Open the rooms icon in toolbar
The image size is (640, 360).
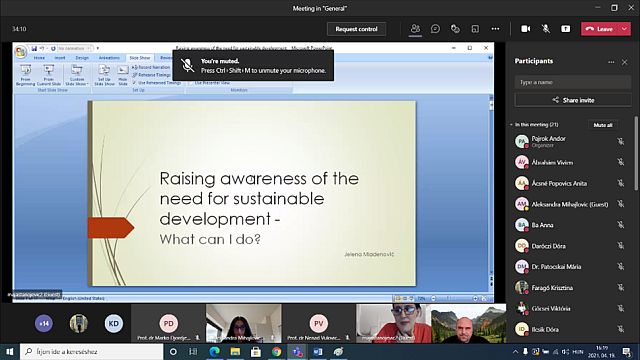tap(475, 29)
